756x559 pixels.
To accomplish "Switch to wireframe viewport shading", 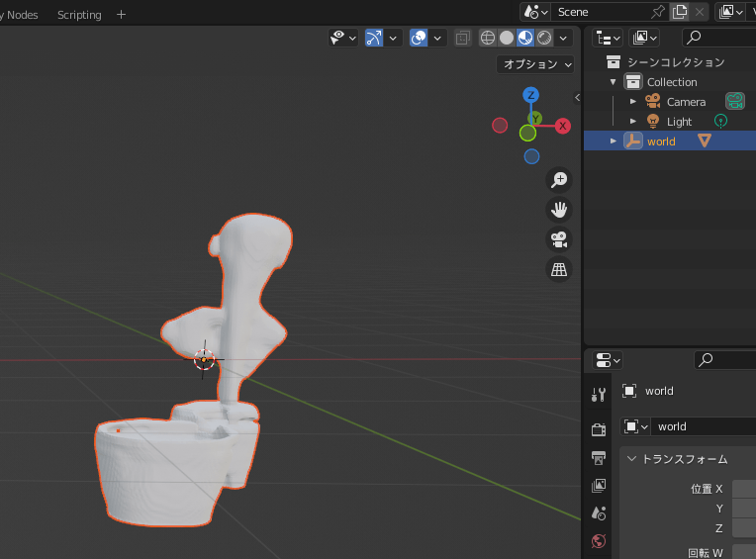I will tap(488, 38).
